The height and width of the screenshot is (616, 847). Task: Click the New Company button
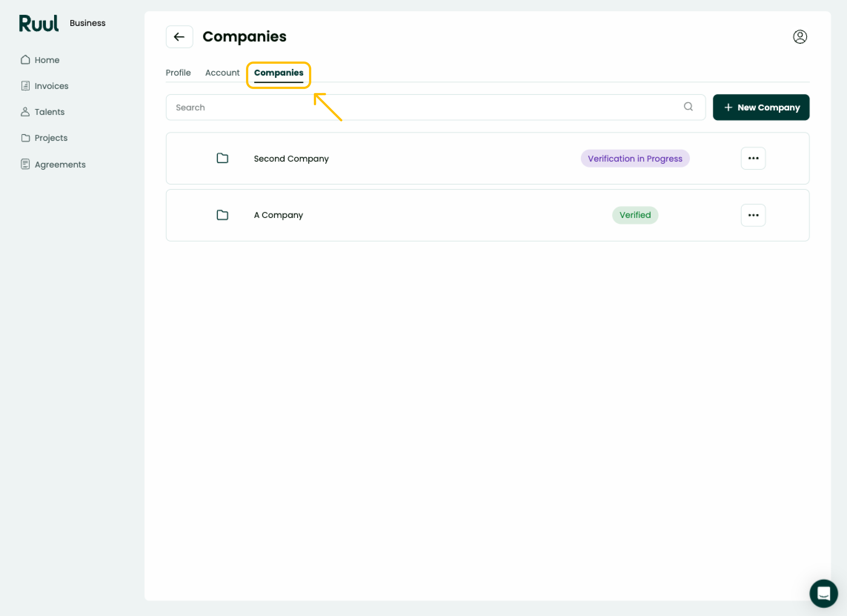point(761,107)
